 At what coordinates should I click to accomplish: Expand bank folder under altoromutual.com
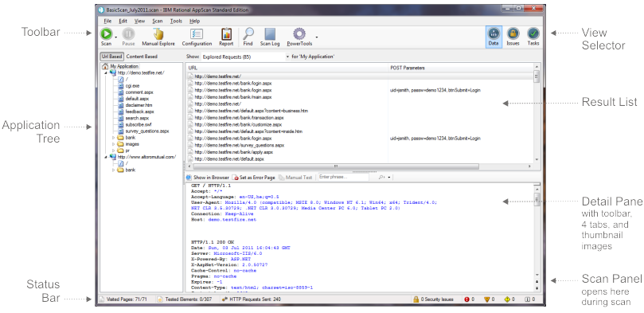click(x=113, y=170)
